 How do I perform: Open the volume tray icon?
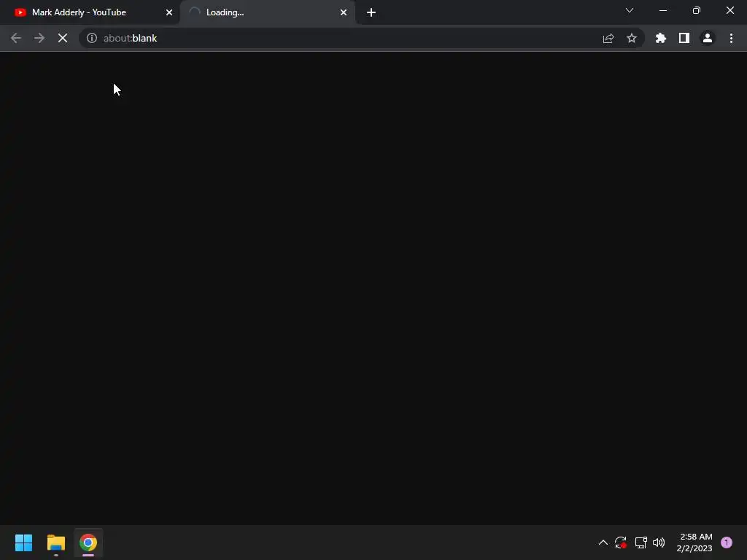tap(659, 542)
